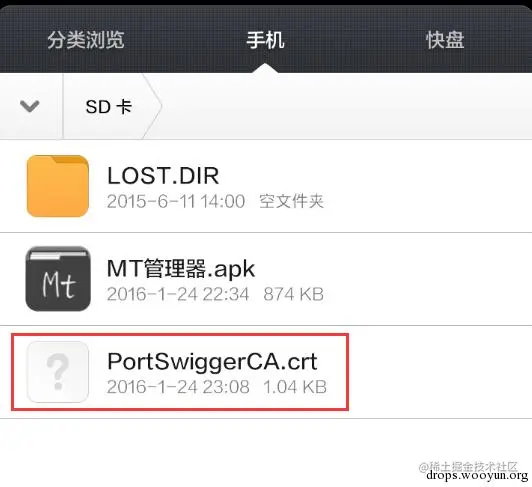Open PortSwiggerCA.crt certificate file

(212, 361)
